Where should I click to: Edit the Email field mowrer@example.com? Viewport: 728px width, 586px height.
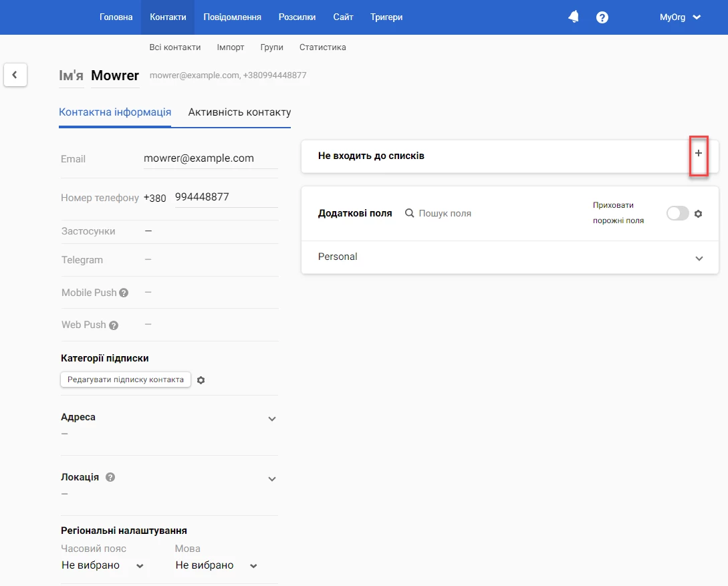pos(211,158)
